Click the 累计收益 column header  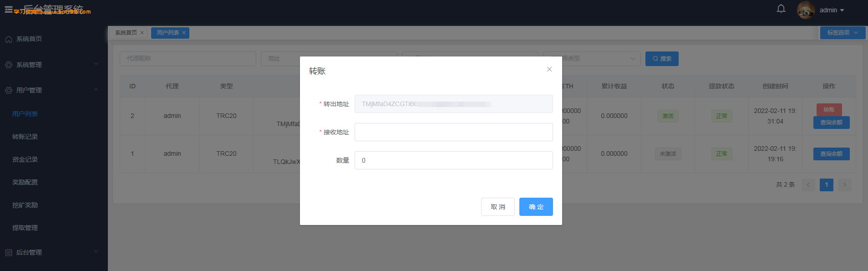coord(614,86)
